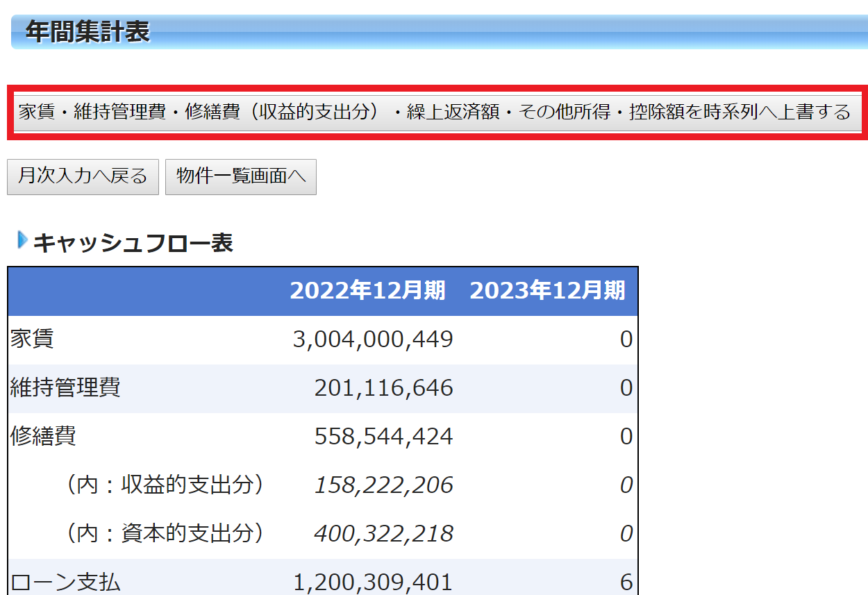
Task: Click the overwrite to time series button
Action: click(x=435, y=112)
